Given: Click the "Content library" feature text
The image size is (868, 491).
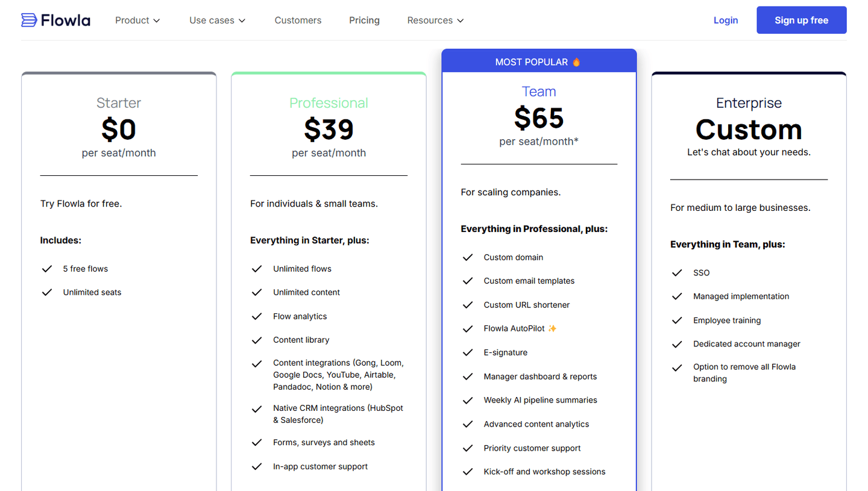Looking at the screenshot, I should coord(301,340).
